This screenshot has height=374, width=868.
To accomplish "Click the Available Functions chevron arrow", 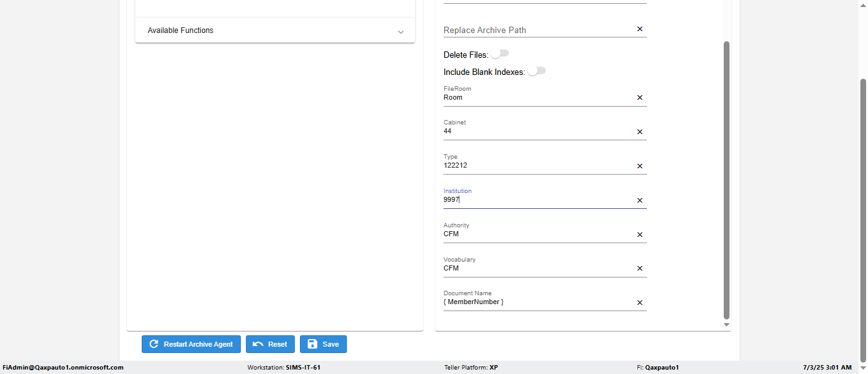I will pyautogui.click(x=400, y=32).
